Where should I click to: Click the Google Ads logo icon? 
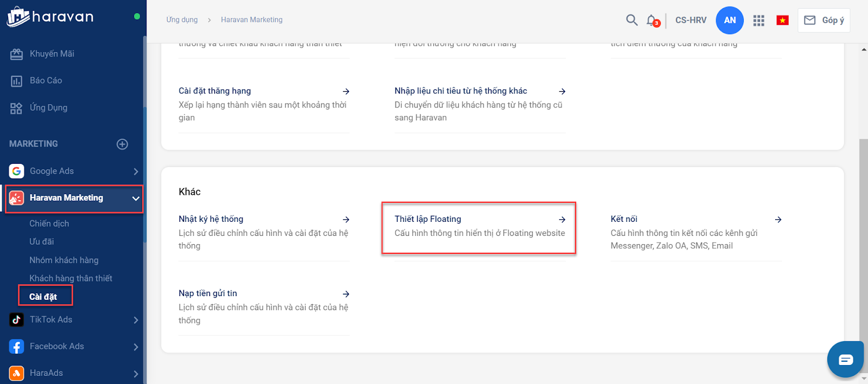point(16,171)
